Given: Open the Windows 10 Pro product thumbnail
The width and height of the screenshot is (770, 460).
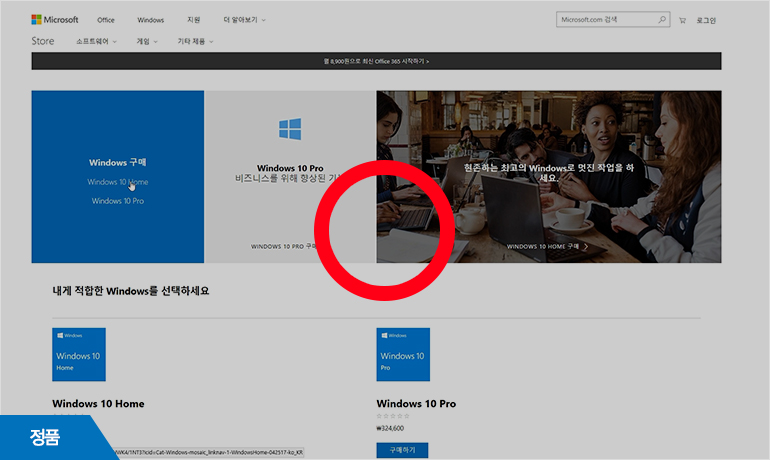Looking at the screenshot, I should pos(403,354).
